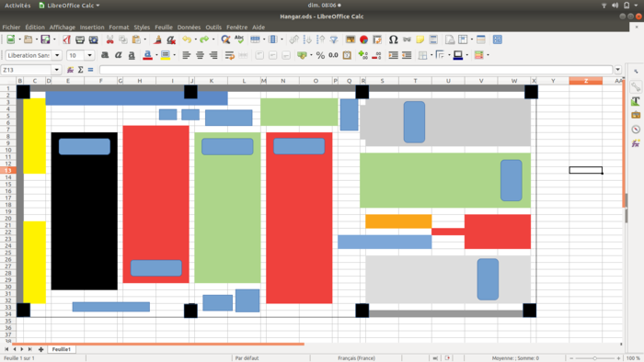This screenshot has width=644, height=362.
Task: Open the sidebar Styles panel
Action: 636,101
